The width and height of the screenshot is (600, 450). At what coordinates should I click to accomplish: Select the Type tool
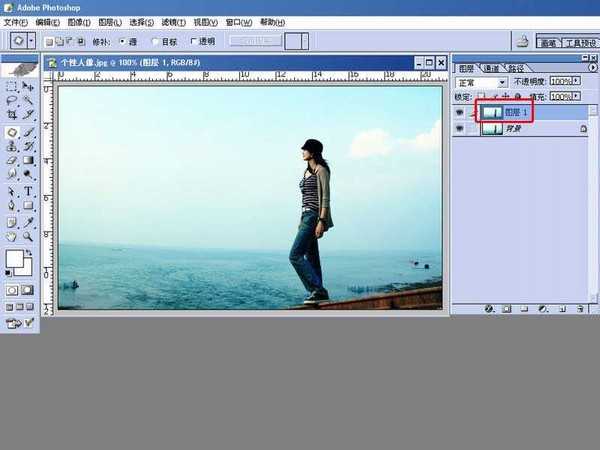click(28, 191)
